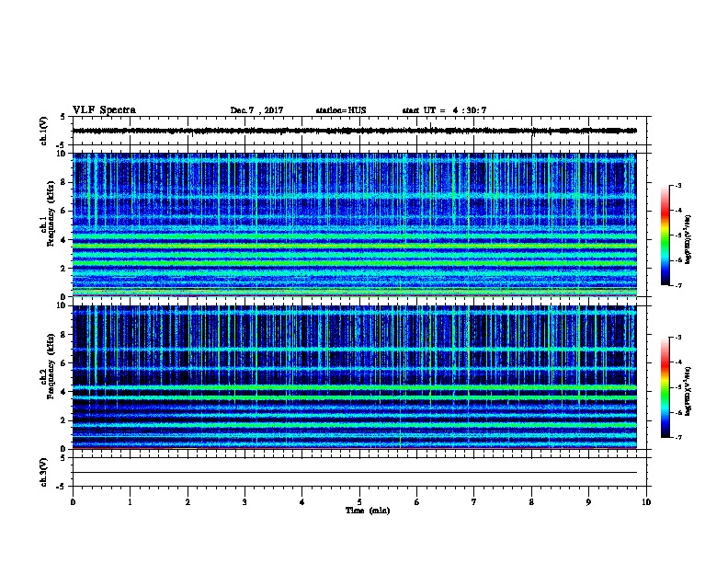This screenshot has width=728, height=563.
Task: Click the ch.1 frequency tick "4"
Action: point(63,240)
